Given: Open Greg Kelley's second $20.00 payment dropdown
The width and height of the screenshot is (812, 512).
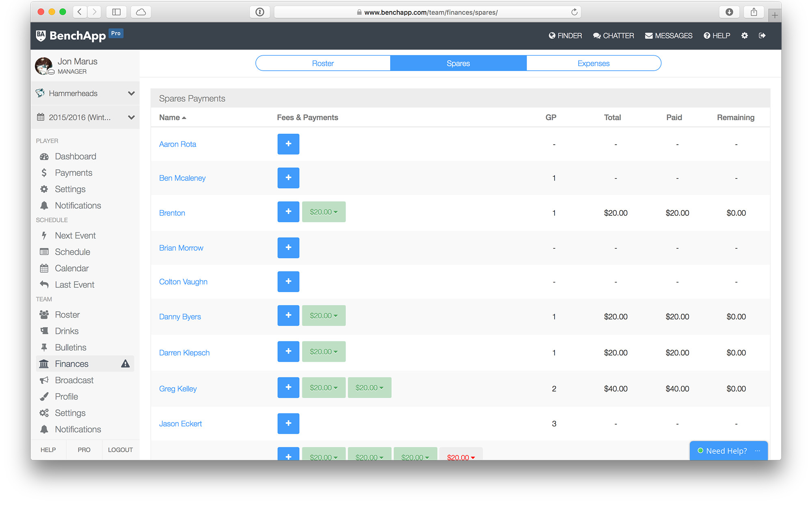Looking at the screenshot, I should (369, 388).
